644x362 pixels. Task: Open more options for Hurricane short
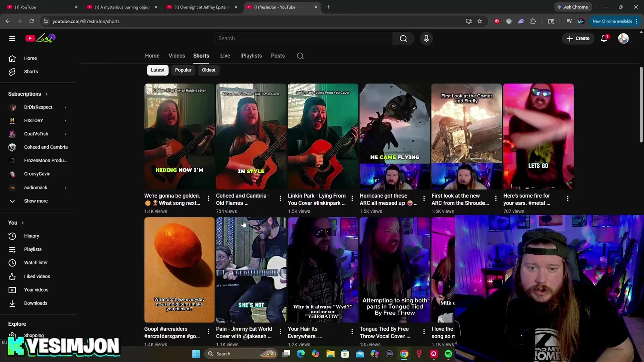click(424, 198)
